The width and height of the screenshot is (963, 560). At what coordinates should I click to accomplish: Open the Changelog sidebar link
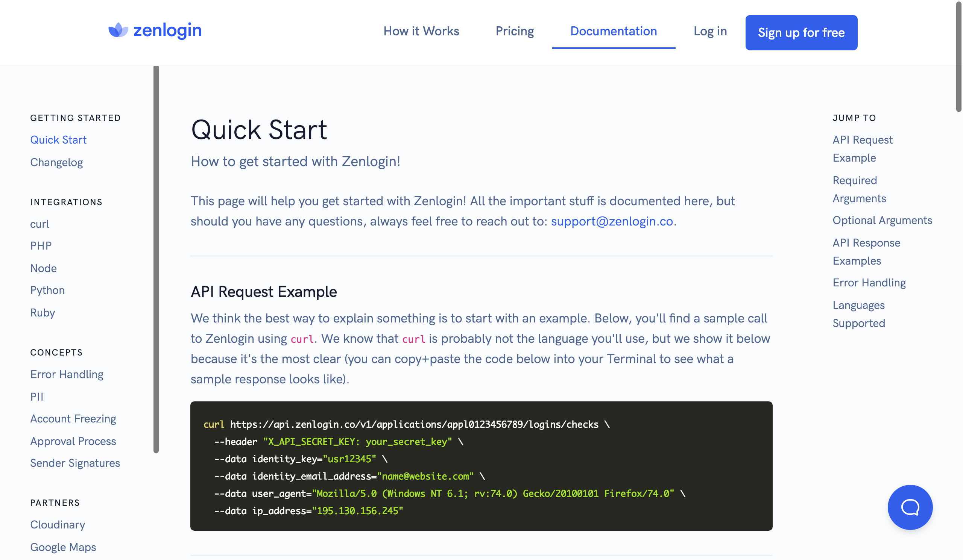56,162
